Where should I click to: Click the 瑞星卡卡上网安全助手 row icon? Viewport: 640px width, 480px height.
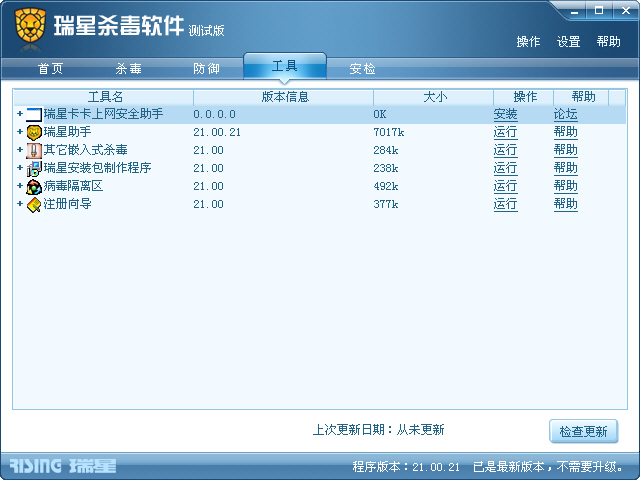(34, 115)
